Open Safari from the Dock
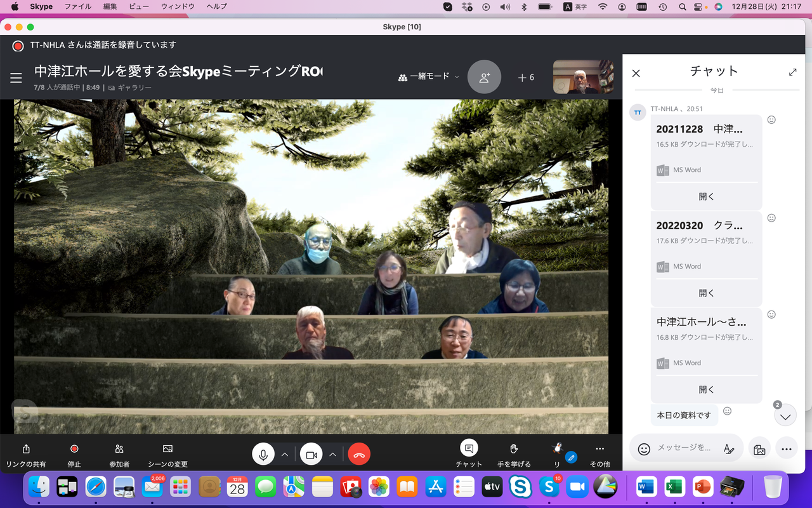The width and height of the screenshot is (812, 508). point(96,487)
